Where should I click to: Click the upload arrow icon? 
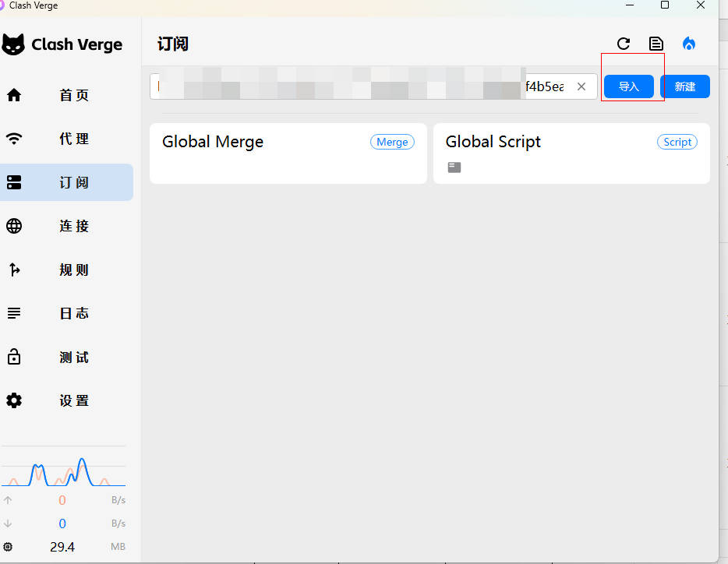[8, 500]
